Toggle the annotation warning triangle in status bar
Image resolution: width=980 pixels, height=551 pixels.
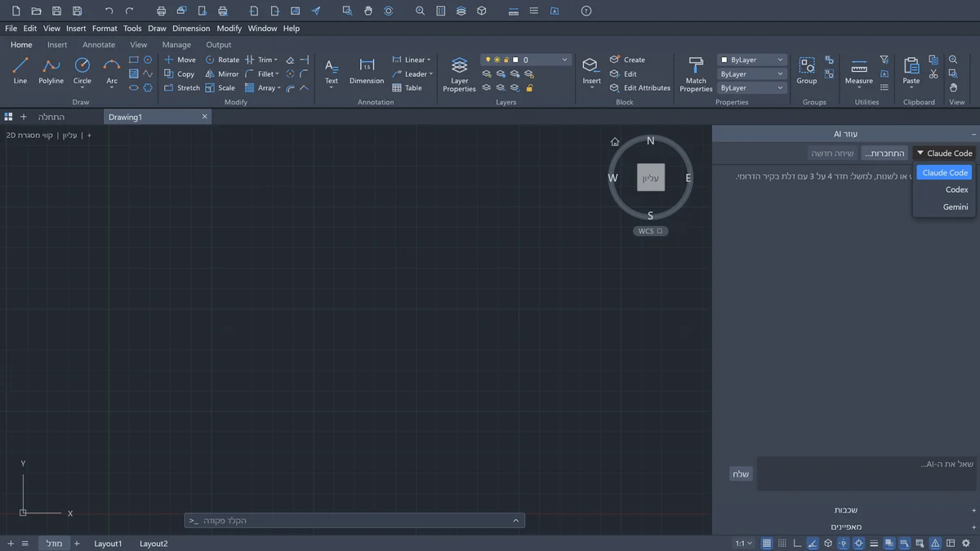936,543
